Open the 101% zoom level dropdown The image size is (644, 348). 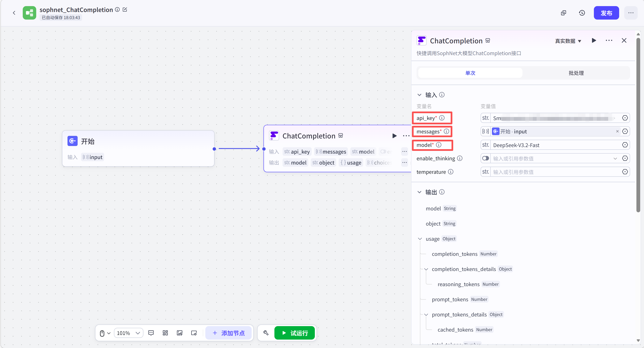point(128,333)
